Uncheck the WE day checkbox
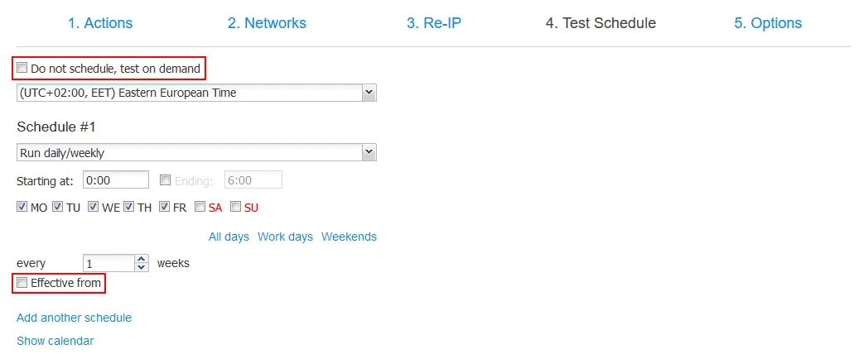The height and width of the screenshot is (354, 868). point(94,207)
